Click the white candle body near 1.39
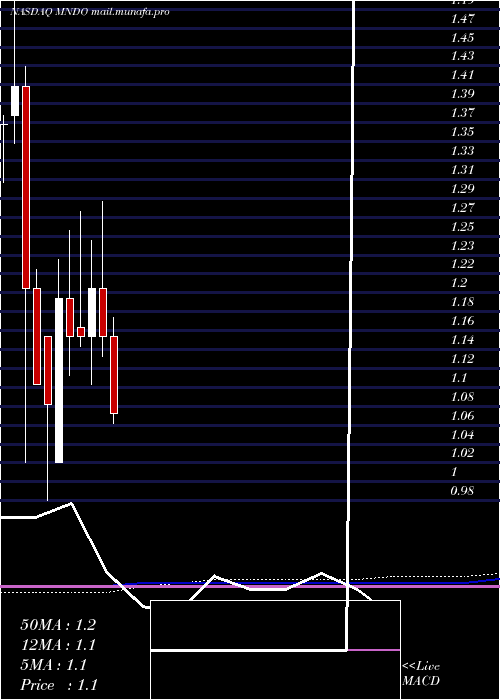The image size is (500, 700). tap(15, 101)
